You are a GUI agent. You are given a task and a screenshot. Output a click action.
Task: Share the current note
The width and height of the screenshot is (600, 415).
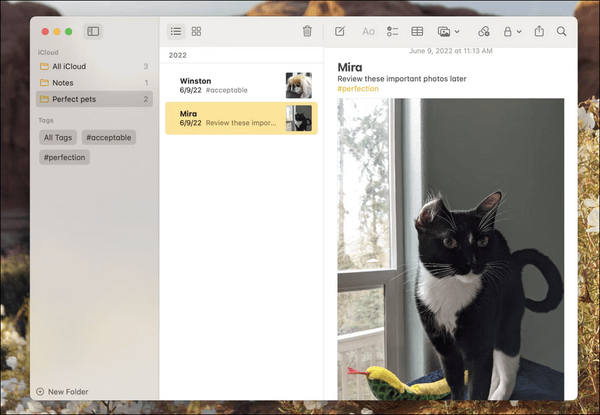point(539,31)
